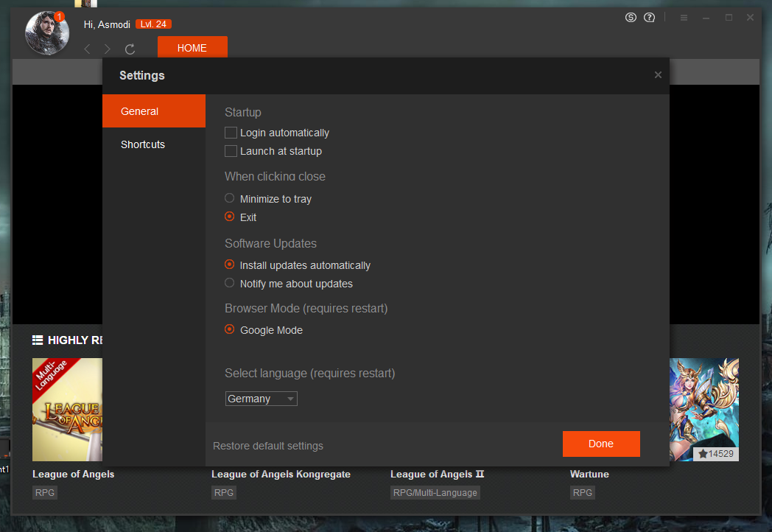Image resolution: width=772 pixels, height=532 pixels.
Task: Enable Login automatically checkbox
Action: coord(231,133)
